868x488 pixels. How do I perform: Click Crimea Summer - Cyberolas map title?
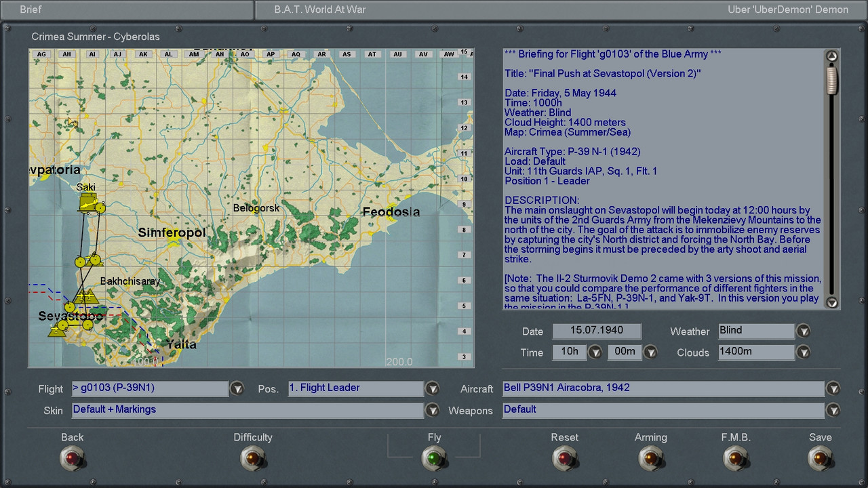96,37
